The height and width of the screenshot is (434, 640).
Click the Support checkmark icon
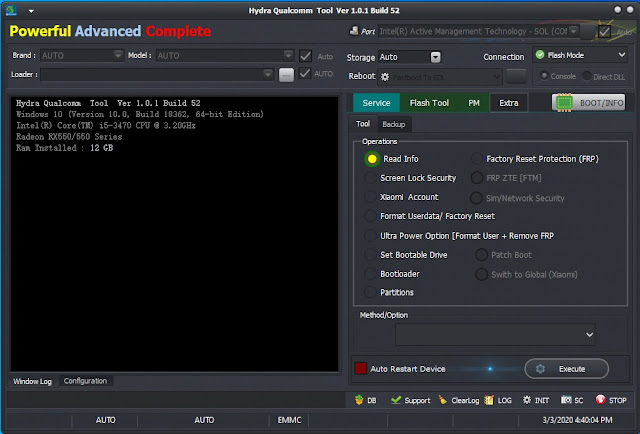pyautogui.click(x=396, y=400)
